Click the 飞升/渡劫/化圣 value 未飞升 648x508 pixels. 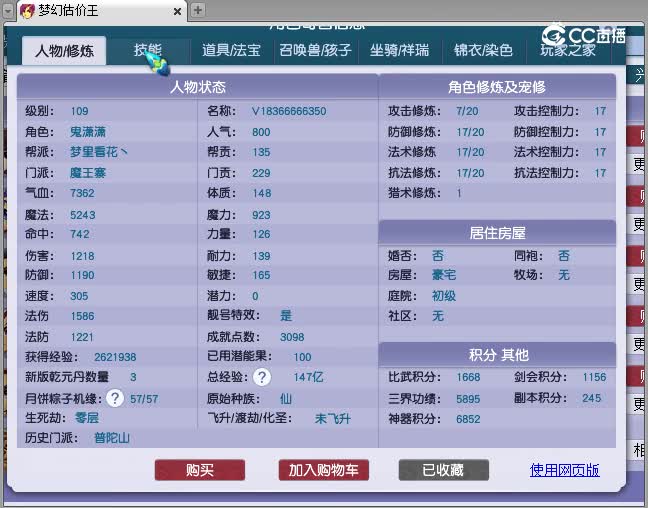click(x=332, y=419)
